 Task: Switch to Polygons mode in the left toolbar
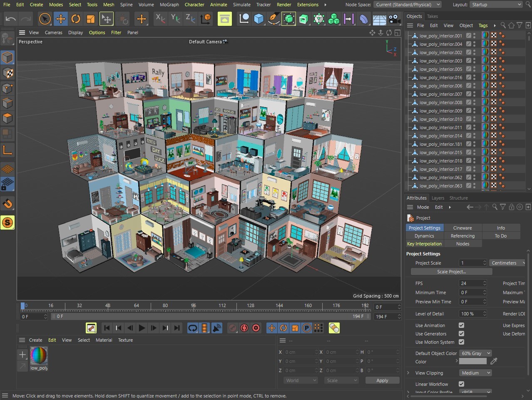coord(7,118)
